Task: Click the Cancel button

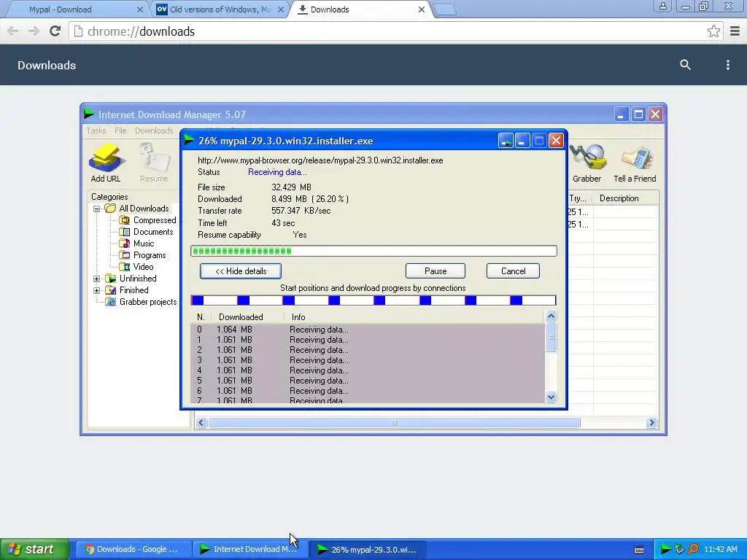Action: pos(513,271)
